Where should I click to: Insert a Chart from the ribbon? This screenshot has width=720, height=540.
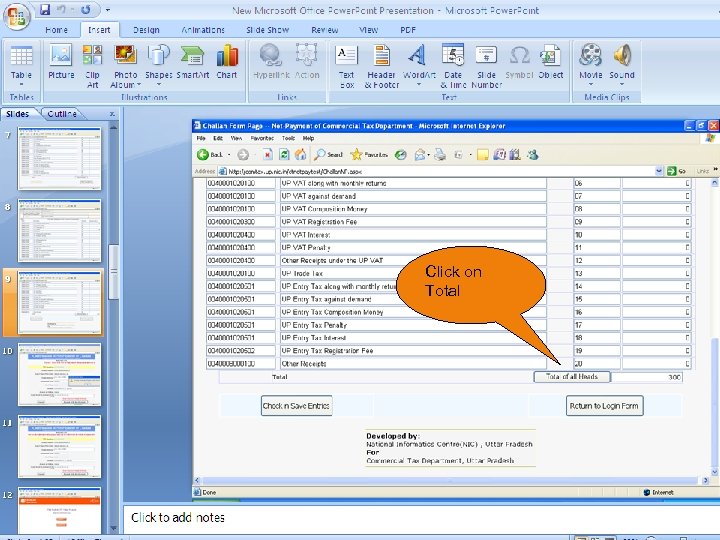(227, 62)
